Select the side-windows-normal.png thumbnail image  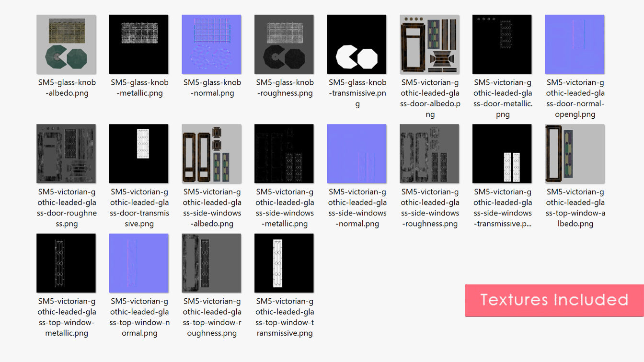point(357,154)
